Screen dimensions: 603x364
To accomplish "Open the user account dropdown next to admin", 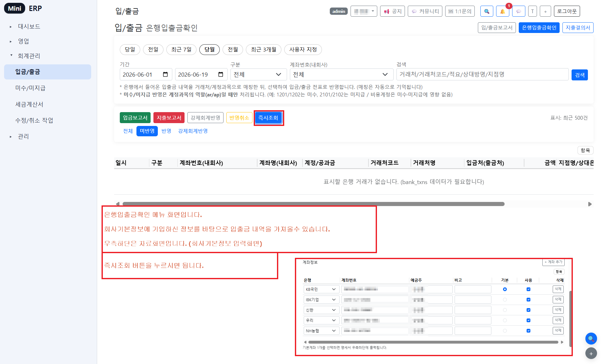I will (364, 11).
